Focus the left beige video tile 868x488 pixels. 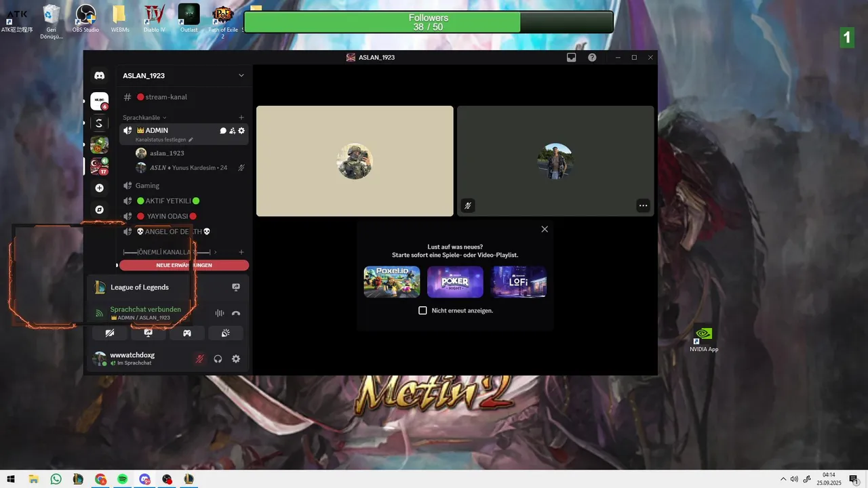tap(355, 161)
